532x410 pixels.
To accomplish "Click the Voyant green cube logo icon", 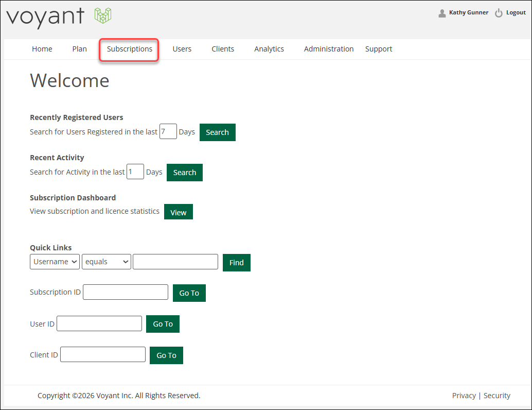I will (103, 15).
